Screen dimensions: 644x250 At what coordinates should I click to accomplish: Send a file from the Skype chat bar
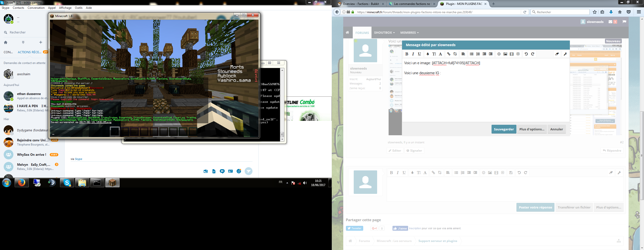[x=214, y=171]
